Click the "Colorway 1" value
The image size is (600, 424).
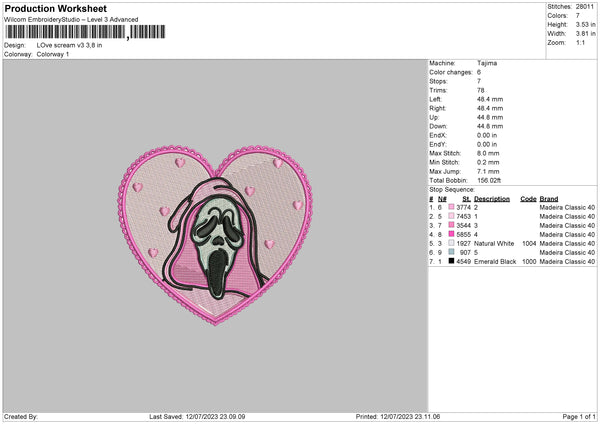click(x=53, y=54)
